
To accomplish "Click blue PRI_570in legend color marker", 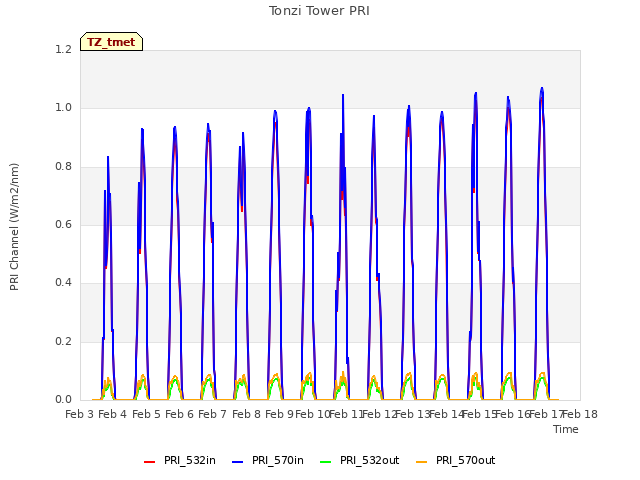I will point(238,462).
